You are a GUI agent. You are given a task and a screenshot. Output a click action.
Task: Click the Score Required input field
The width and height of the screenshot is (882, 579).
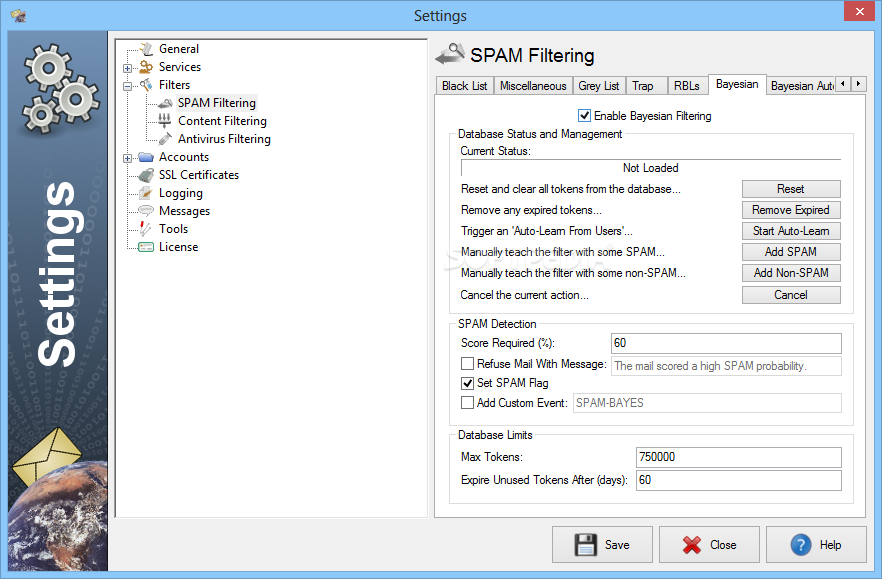pyautogui.click(x=726, y=343)
